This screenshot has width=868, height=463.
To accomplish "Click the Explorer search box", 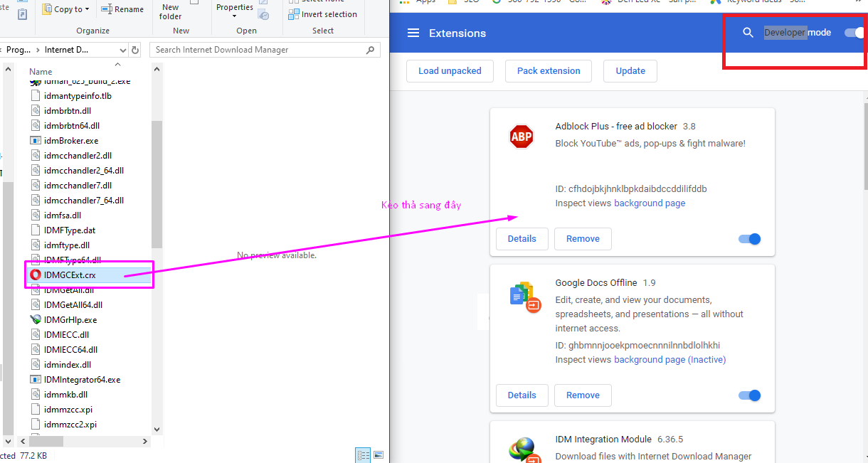I will (265, 50).
